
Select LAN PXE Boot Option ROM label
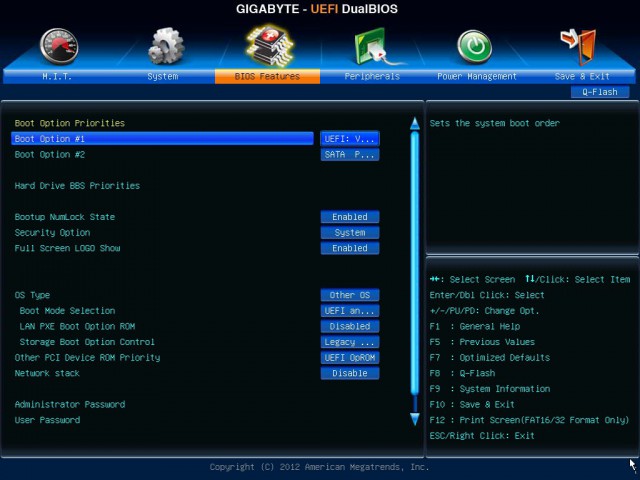click(77, 327)
